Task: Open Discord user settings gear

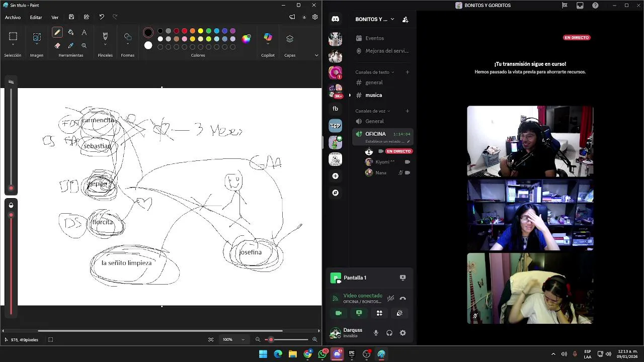Action: pyautogui.click(x=403, y=333)
